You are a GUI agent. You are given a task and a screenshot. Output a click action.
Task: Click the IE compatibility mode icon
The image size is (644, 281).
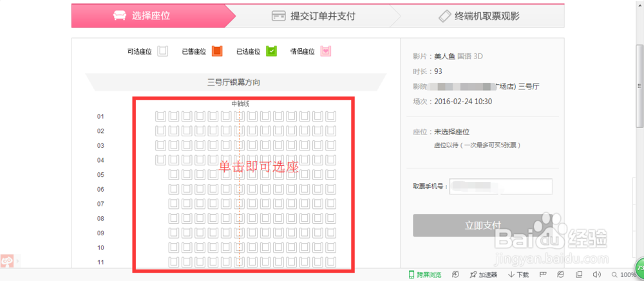(560, 275)
